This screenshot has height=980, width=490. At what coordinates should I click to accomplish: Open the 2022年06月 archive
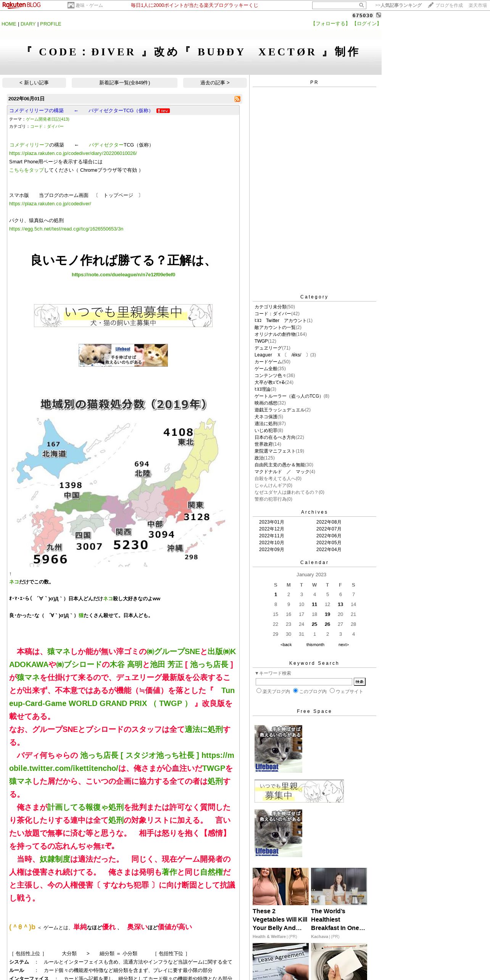point(329,536)
